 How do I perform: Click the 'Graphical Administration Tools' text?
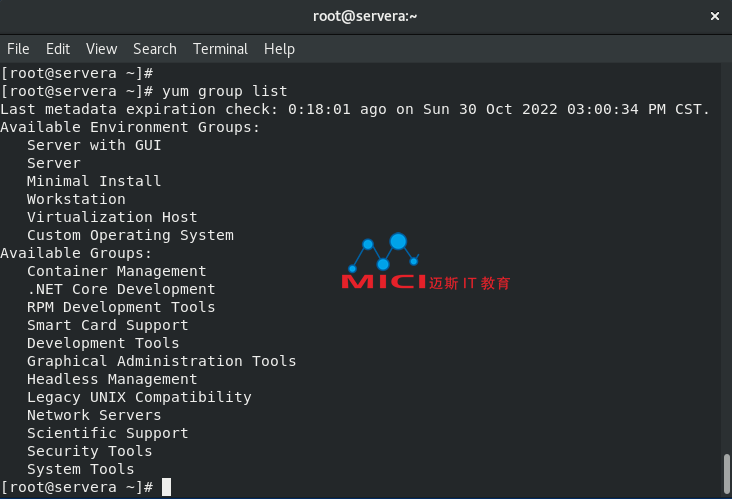pyautogui.click(x=161, y=361)
